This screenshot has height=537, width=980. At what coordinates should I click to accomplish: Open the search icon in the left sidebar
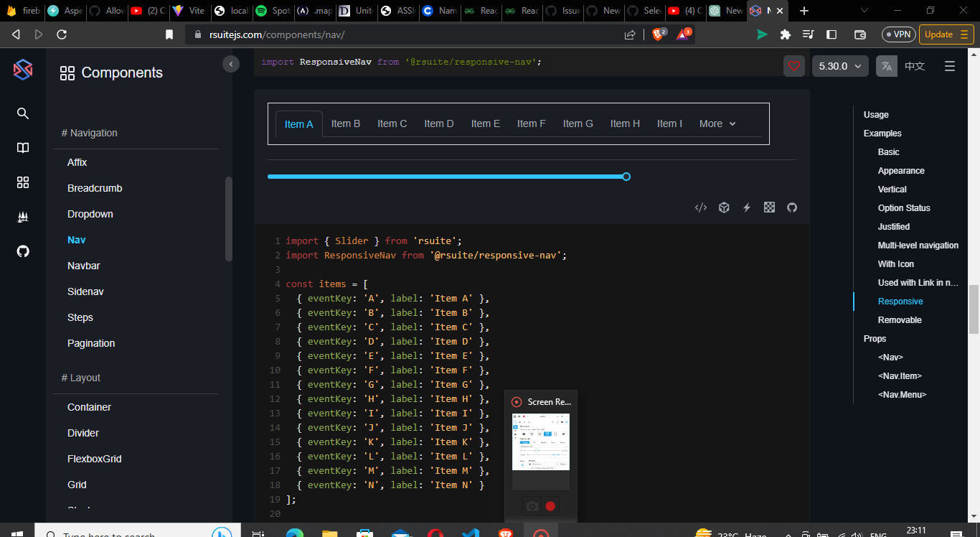click(x=22, y=113)
